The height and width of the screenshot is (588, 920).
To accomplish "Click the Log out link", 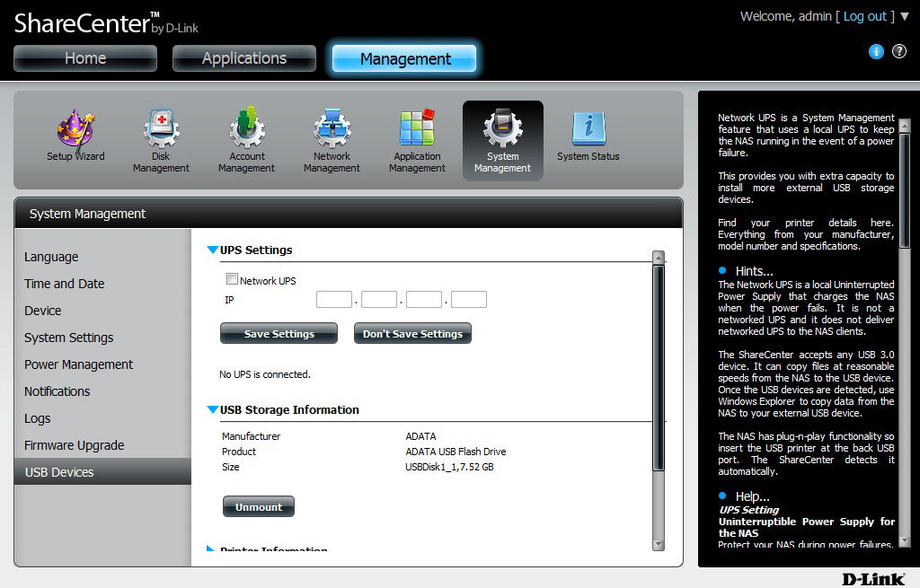I will pos(865,16).
